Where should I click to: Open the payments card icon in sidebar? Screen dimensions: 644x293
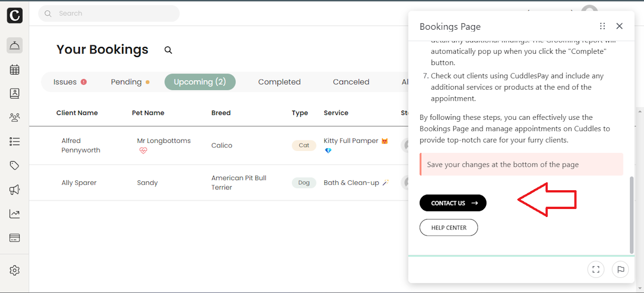point(15,238)
